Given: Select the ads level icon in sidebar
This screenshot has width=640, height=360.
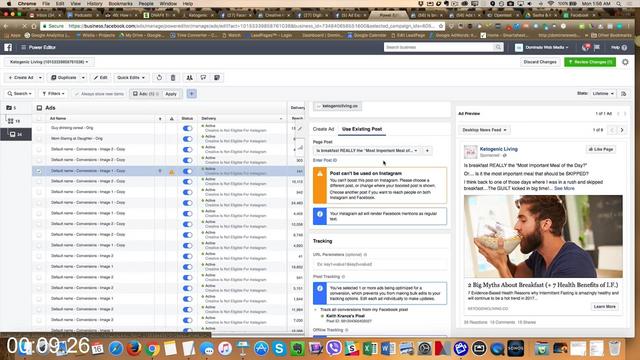Looking at the screenshot, I should coord(13,134).
